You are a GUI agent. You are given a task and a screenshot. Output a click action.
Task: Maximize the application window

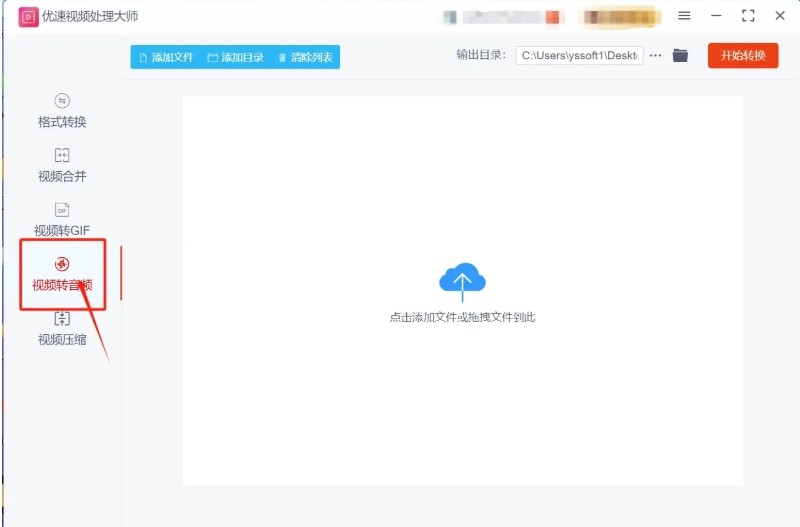[x=747, y=16]
